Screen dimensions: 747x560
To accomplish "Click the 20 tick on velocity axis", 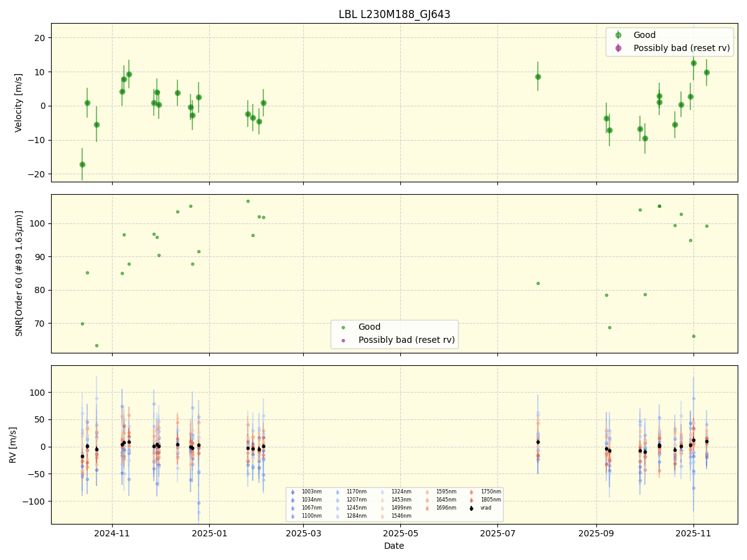I will click(40, 38).
